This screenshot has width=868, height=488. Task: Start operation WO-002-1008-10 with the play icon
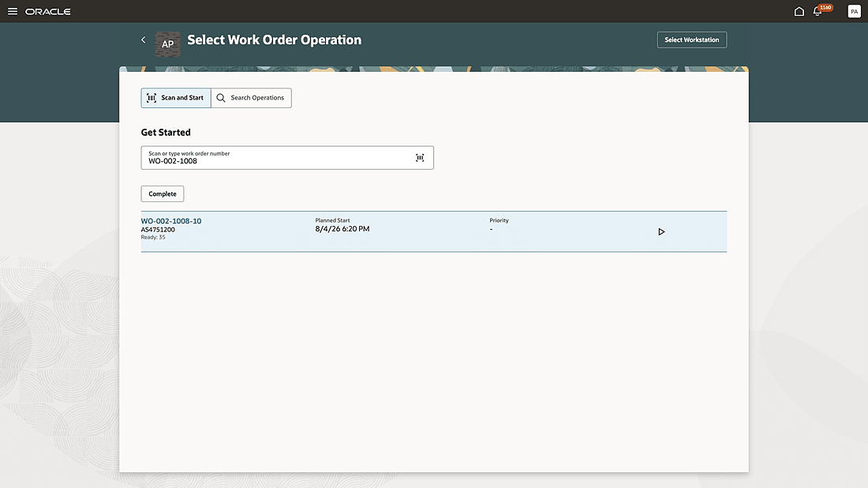661,231
